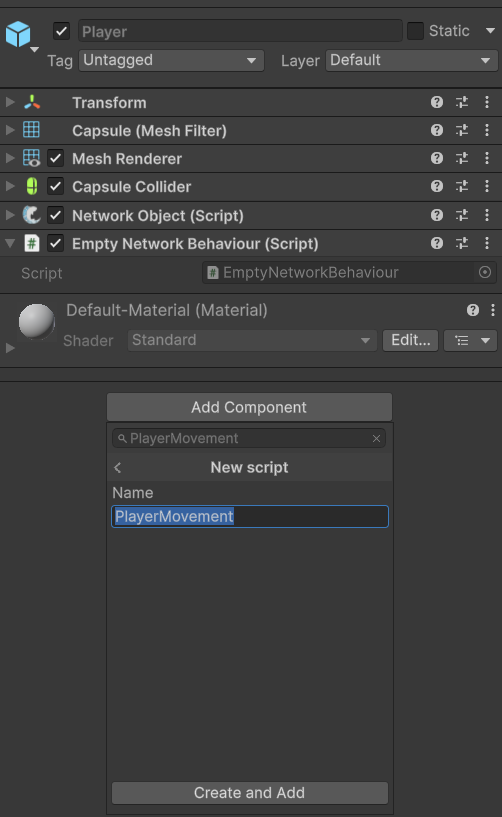Image resolution: width=502 pixels, height=817 pixels.
Task: Click the Default-Material (Material) title
Action: click(167, 311)
